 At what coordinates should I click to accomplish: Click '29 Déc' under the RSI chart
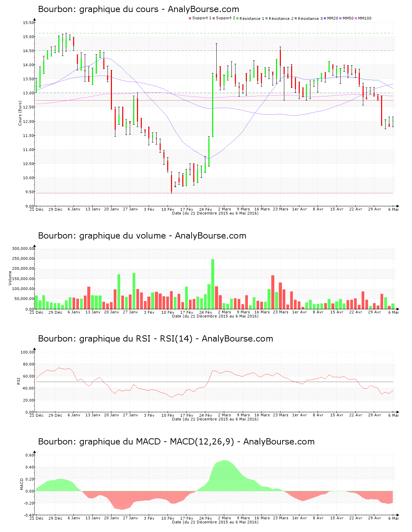point(55,415)
